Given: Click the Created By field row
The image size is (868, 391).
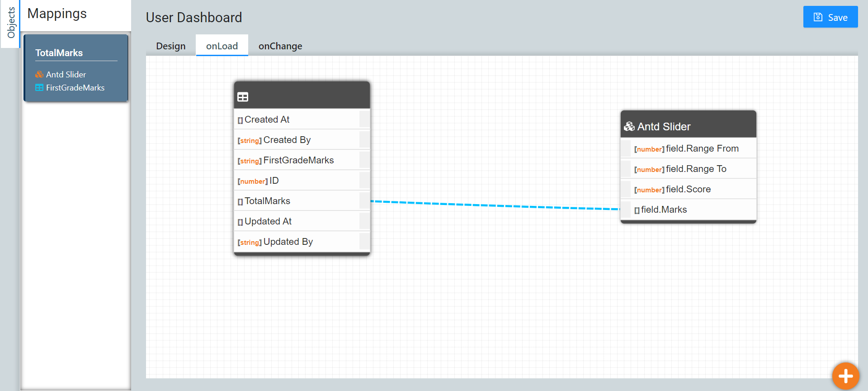Looking at the screenshot, I should (302, 139).
